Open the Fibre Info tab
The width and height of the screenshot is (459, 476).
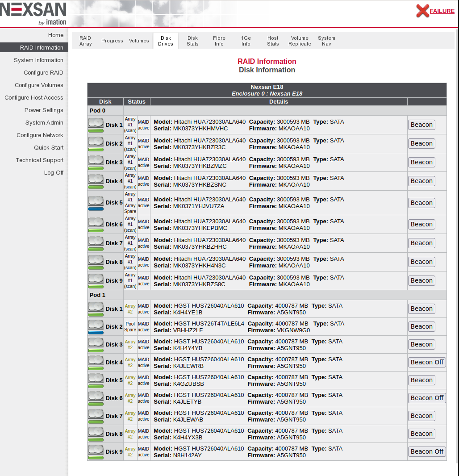click(219, 41)
